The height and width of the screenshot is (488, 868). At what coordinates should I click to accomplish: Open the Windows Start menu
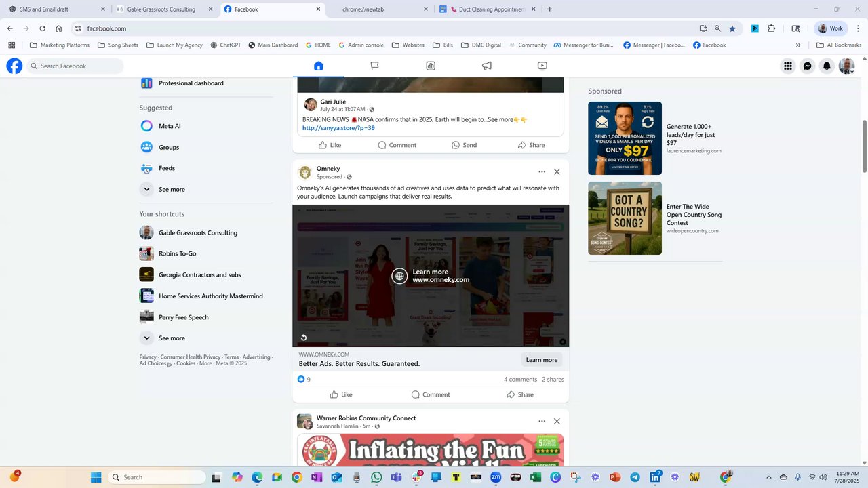pyautogui.click(x=96, y=477)
